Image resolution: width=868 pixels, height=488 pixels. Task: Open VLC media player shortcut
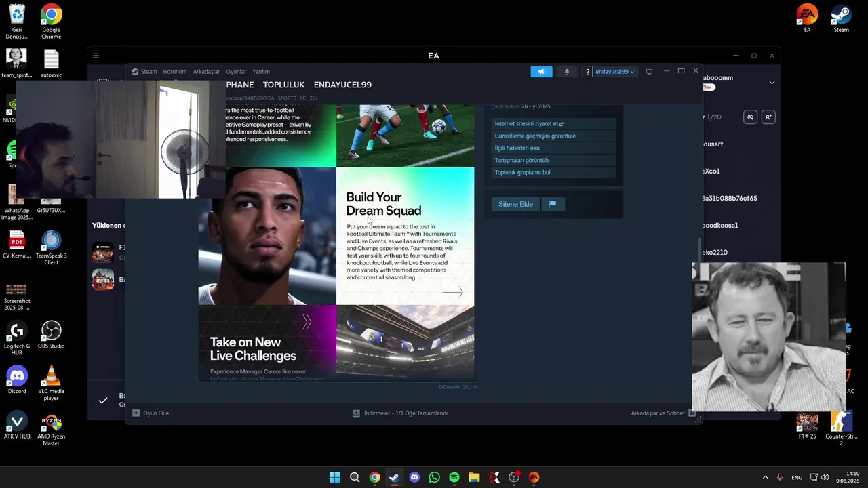[x=51, y=384]
